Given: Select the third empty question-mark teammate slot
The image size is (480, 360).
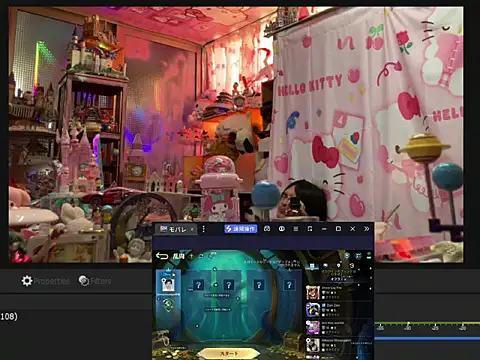Looking at the screenshot, I should pyautogui.click(x=259, y=285).
